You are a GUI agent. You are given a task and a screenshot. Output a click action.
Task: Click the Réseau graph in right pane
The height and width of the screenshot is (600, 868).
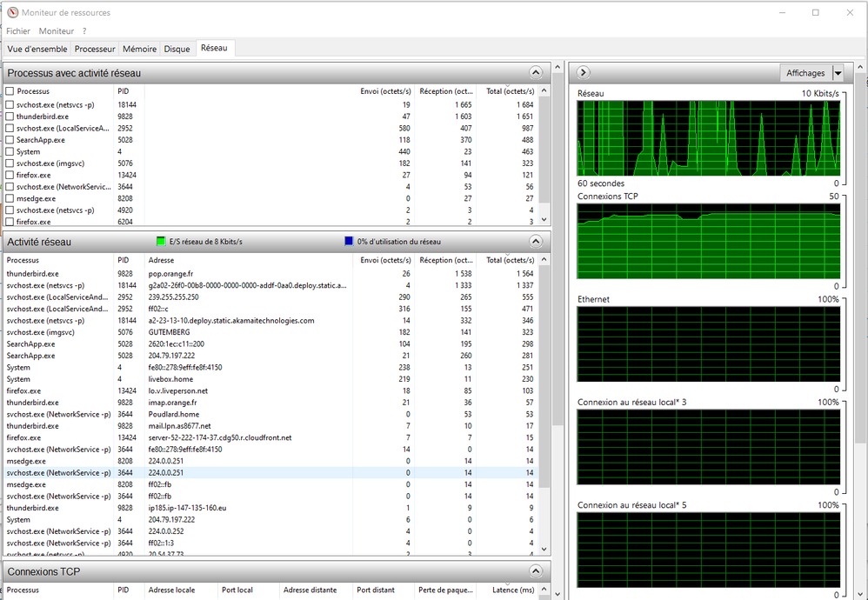tap(709, 138)
